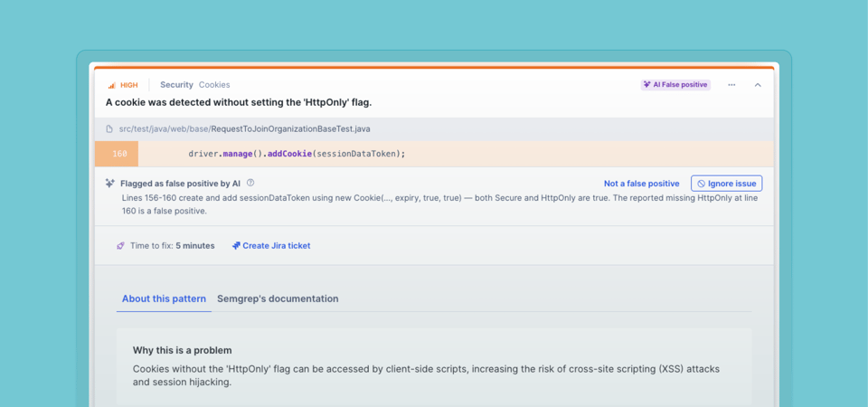Mark the issue as Not a false positive
Screen dimensions: 868x407
pos(641,184)
